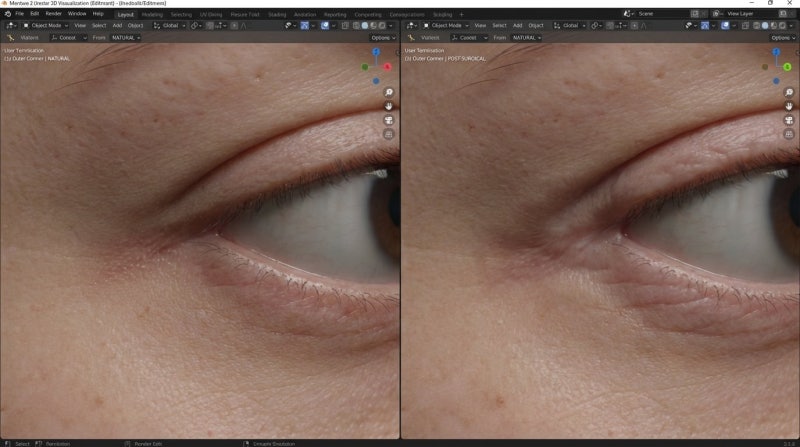Click the green Y axis on right gizmo
Viewport: 800px width, 447px height.
click(787, 67)
